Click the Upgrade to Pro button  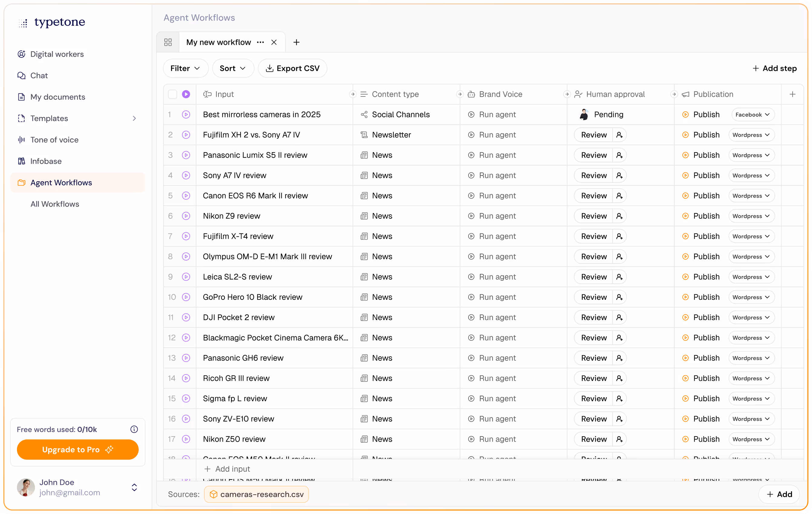point(77,450)
